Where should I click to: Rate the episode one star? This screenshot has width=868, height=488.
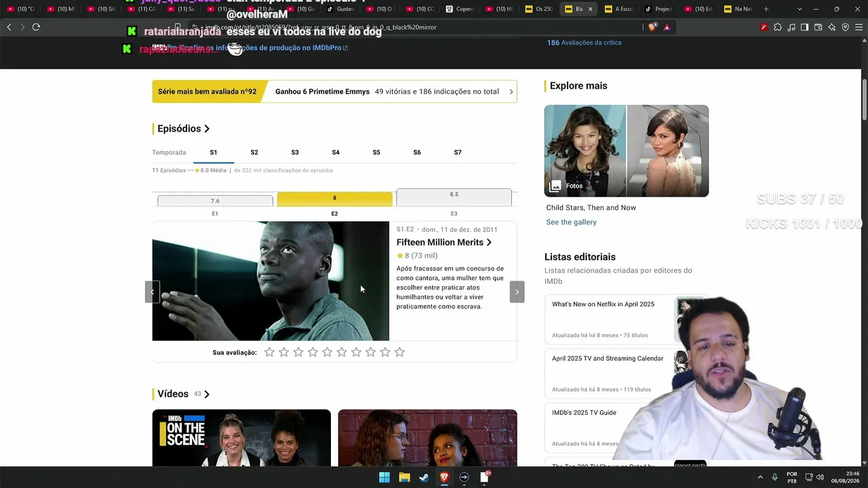click(269, 352)
